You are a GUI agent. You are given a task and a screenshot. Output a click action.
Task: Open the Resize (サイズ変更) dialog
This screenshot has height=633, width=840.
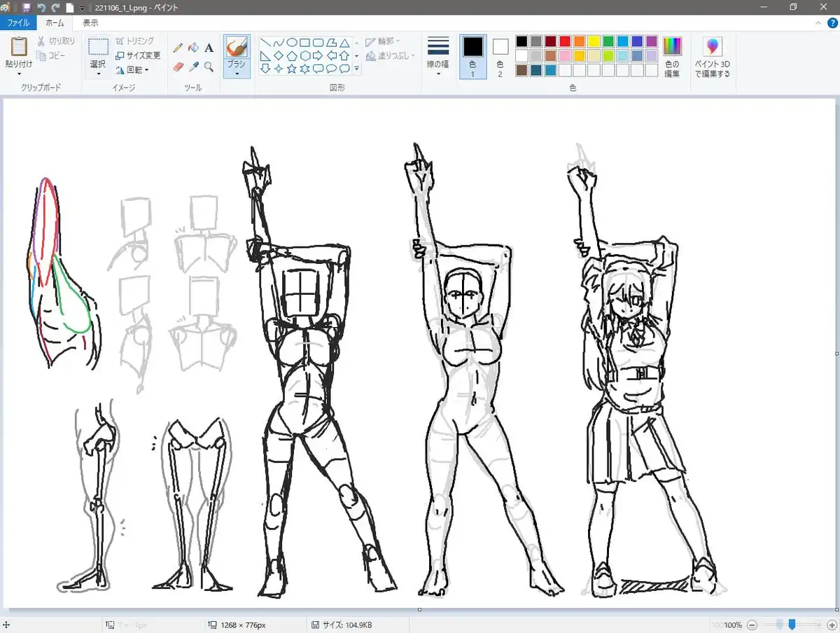pos(137,55)
